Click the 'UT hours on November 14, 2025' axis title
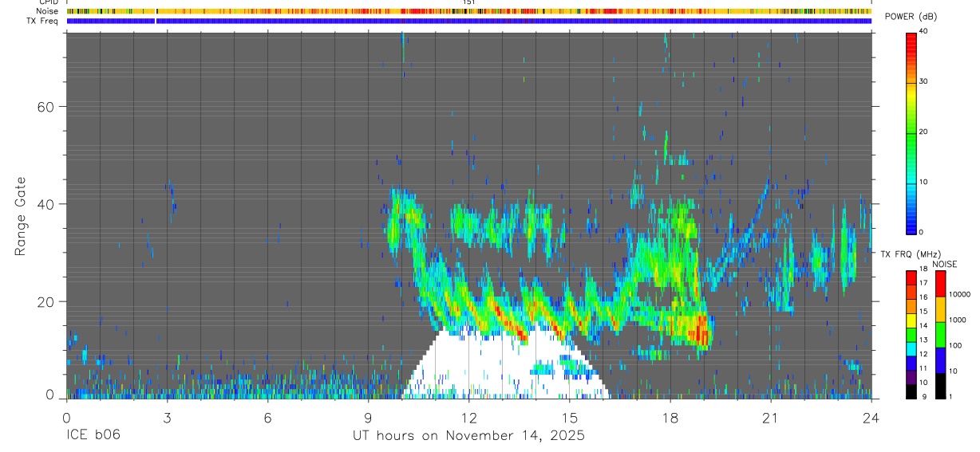Viewport: 980px width, 452px height. tap(469, 436)
